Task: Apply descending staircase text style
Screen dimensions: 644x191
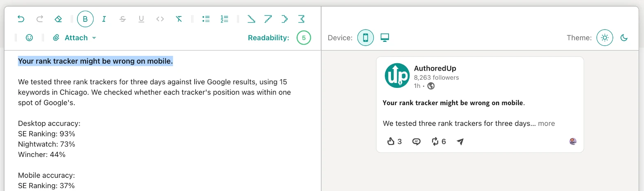Action: pyautogui.click(x=251, y=19)
